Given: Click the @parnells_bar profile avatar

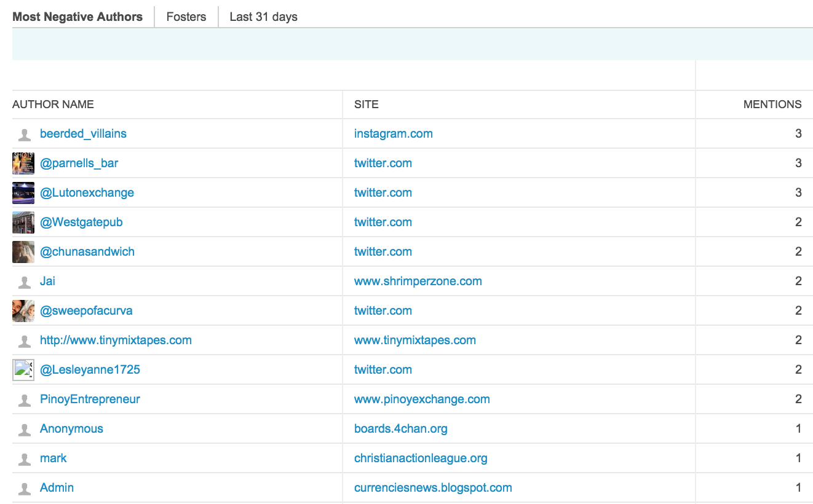Looking at the screenshot, I should pos(23,163).
